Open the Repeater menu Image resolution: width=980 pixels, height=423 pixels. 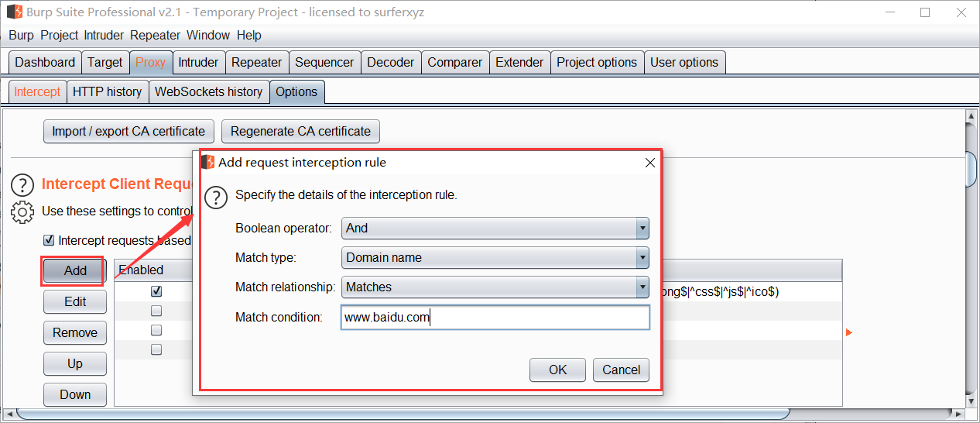click(155, 36)
